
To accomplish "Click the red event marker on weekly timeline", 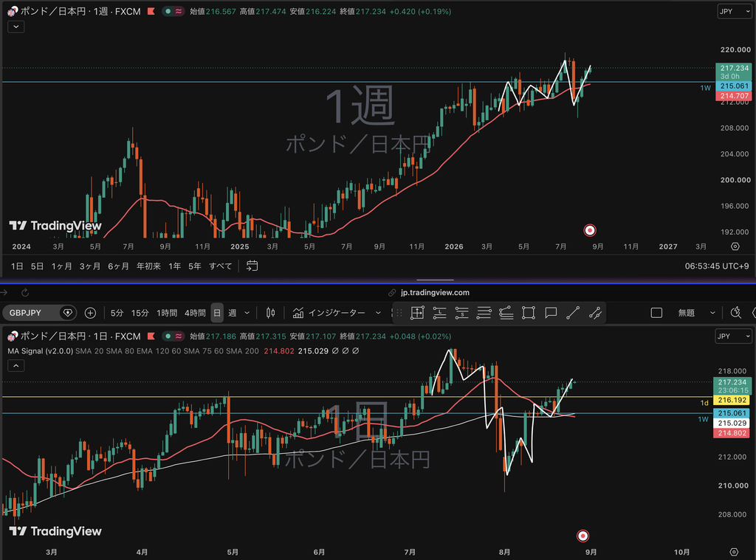I will 590,230.
